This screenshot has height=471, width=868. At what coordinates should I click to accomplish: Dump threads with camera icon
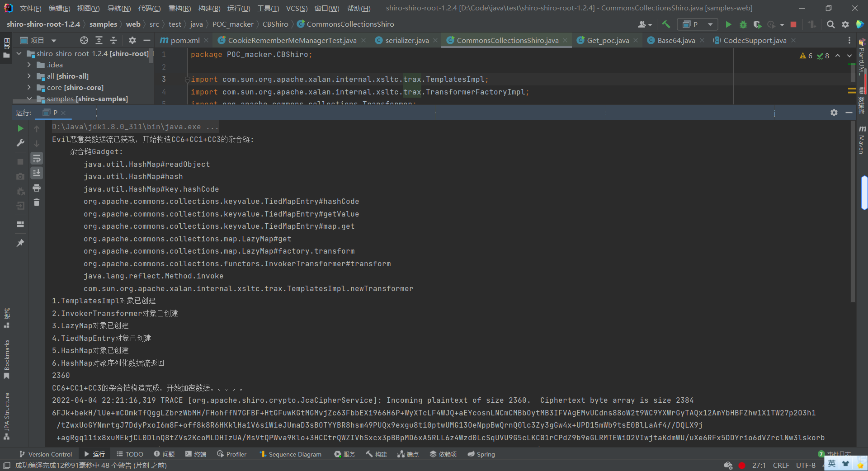click(x=20, y=176)
